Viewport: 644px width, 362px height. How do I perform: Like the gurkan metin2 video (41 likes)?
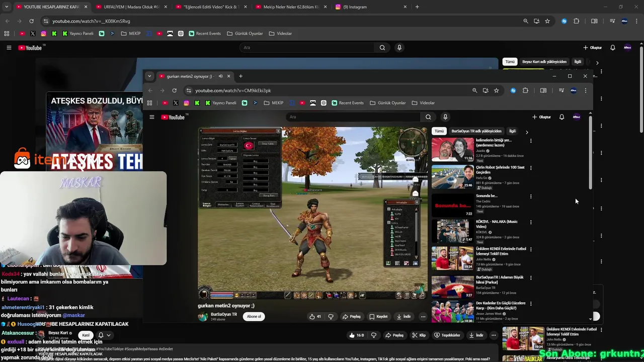point(315,316)
